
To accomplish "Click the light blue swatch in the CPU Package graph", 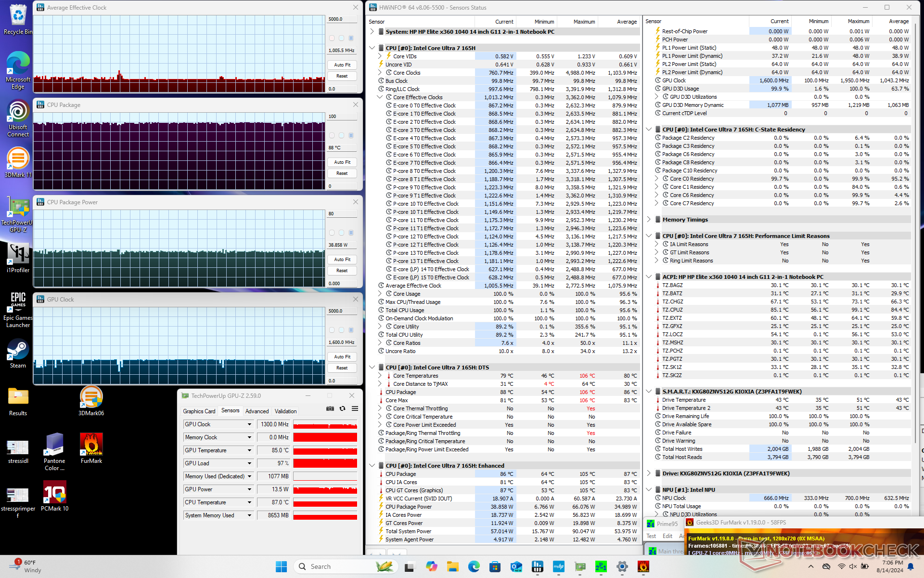I will (341, 135).
